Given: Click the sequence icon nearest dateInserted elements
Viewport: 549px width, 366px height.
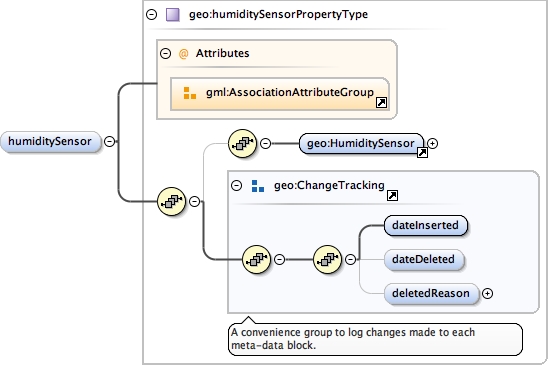Looking at the screenshot, I should pyautogui.click(x=327, y=259).
